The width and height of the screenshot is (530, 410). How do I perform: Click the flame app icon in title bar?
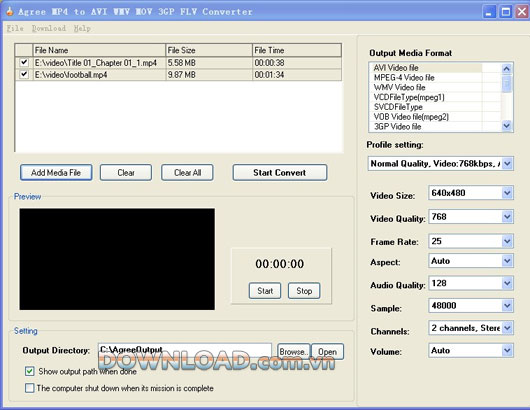pyautogui.click(x=10, y=11)
